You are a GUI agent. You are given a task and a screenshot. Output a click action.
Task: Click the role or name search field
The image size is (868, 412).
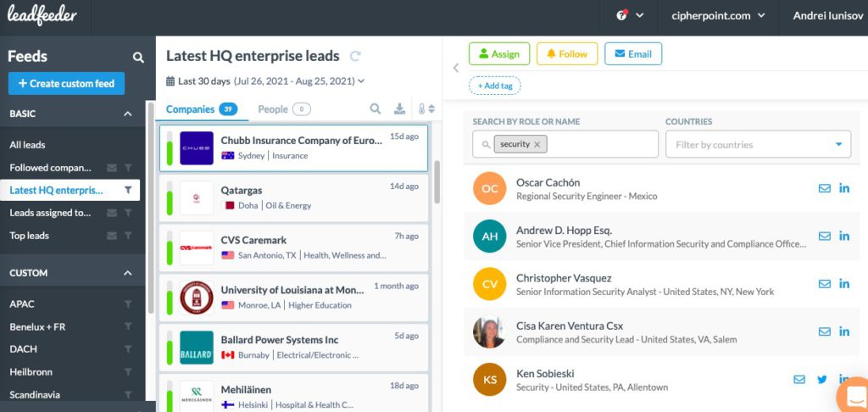pyautogui.click(x=565, y=144)
